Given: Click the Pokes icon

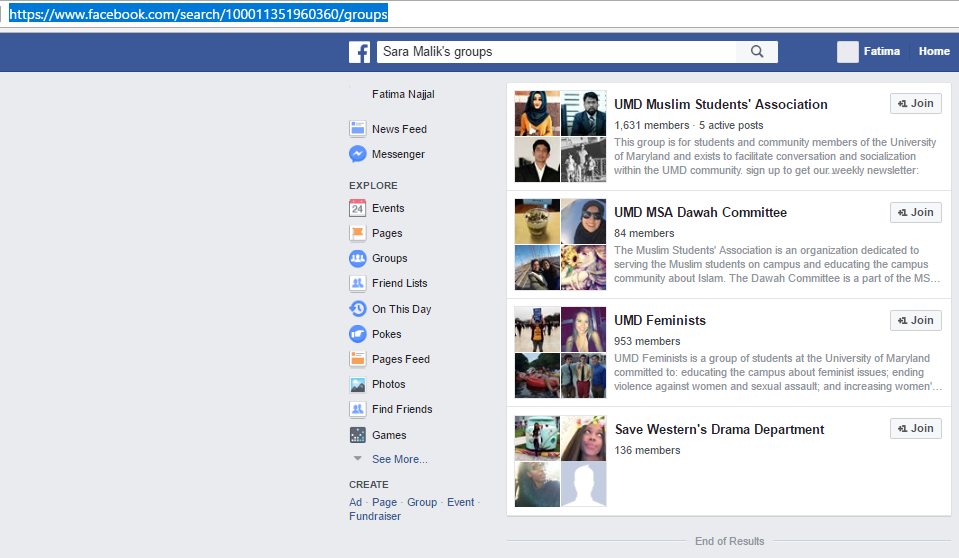Looking at the screenshot, I should tap(357, 334).
